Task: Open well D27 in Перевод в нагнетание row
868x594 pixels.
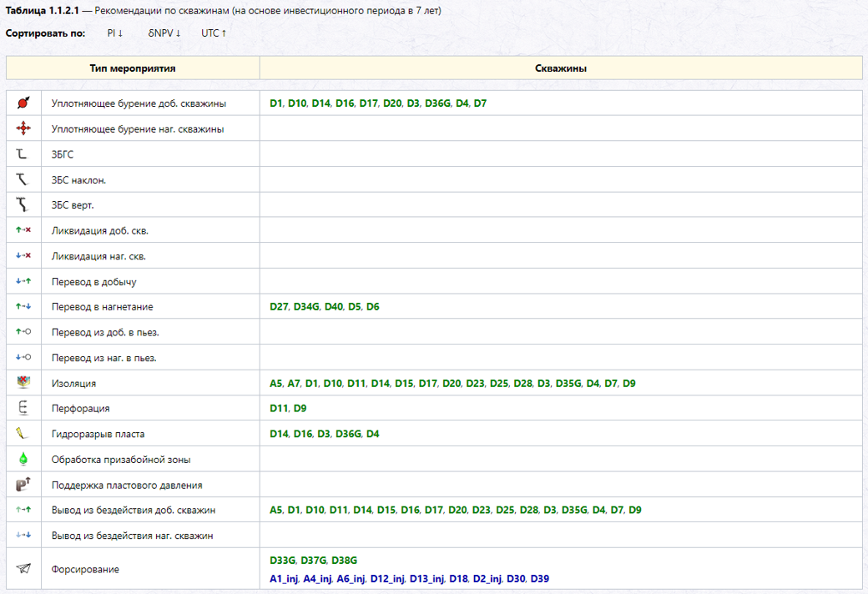Action: pos(279,307)
